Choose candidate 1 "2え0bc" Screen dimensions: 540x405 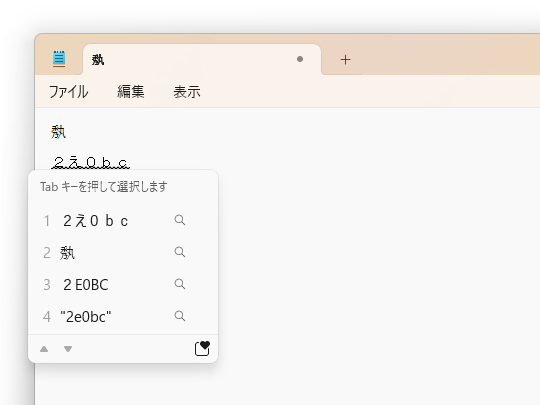click(x=95, y=221)
